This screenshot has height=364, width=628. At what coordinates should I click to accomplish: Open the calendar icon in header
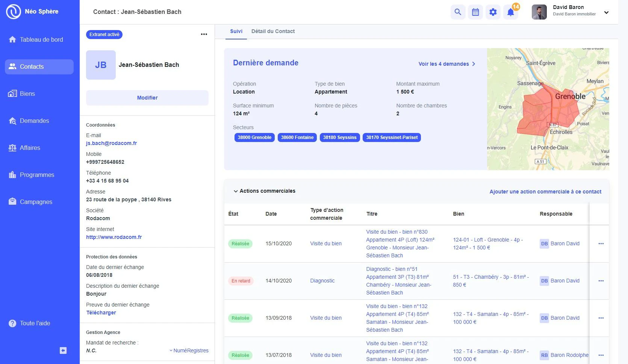475,12
